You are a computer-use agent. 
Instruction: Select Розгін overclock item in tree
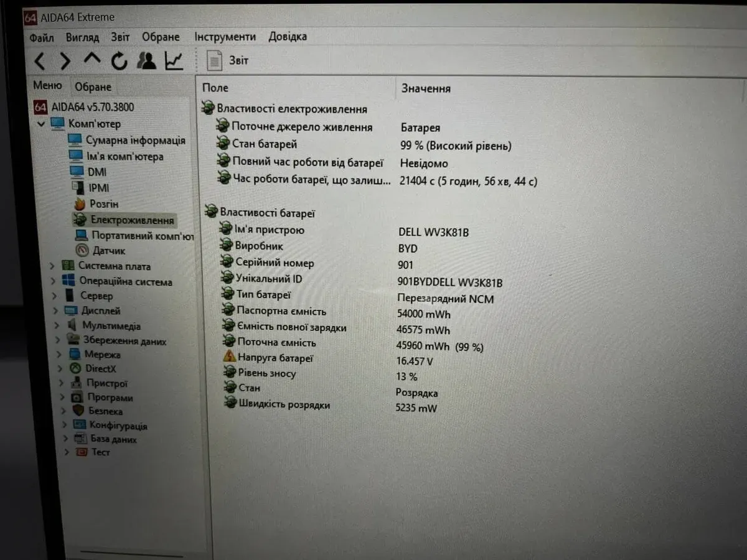(103, 204)
